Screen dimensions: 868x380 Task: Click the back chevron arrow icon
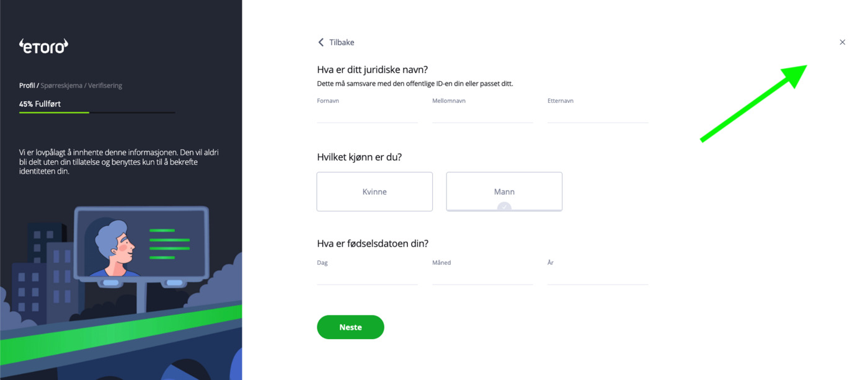(321, 42)
